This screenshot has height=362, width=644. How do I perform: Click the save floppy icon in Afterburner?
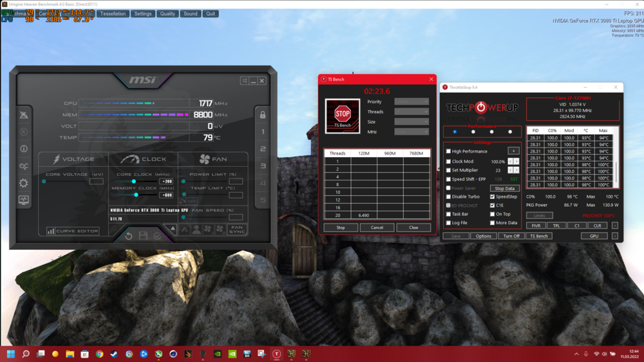[143, 236]
